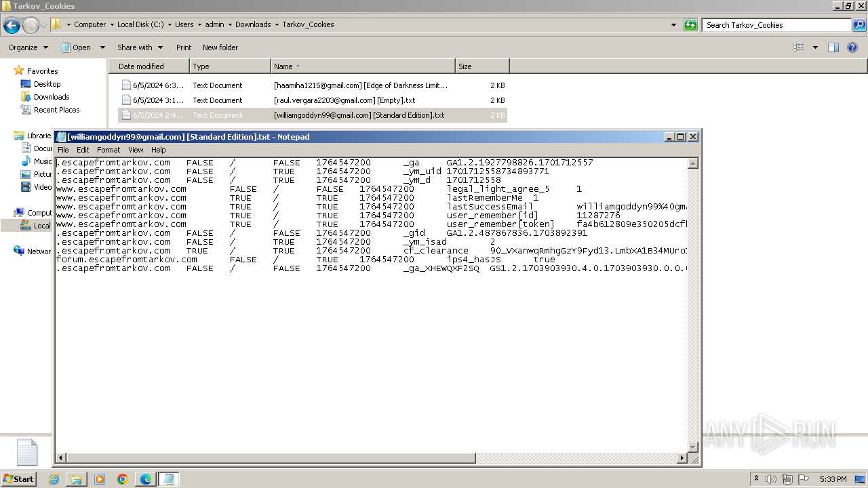Image resolution: width=868 pixels, height=488 pixels.
Task: Open the Notepad View menu
Action: point(136,150)
